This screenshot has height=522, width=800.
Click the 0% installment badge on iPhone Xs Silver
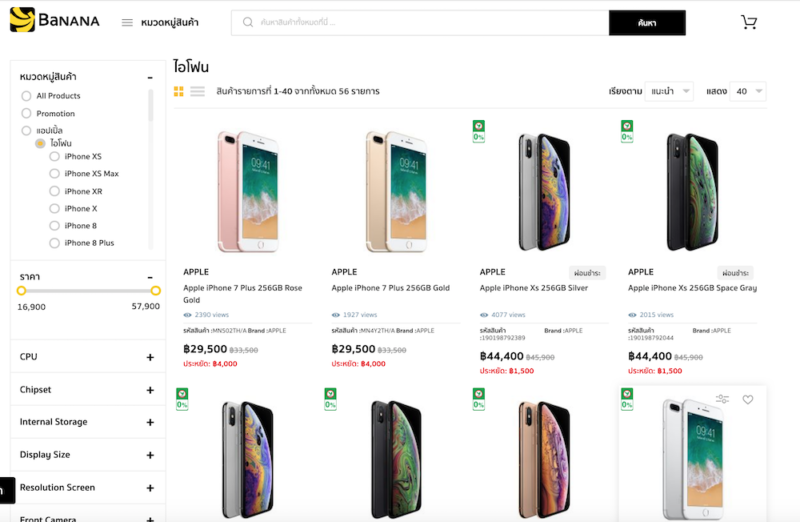click(479, 130)
